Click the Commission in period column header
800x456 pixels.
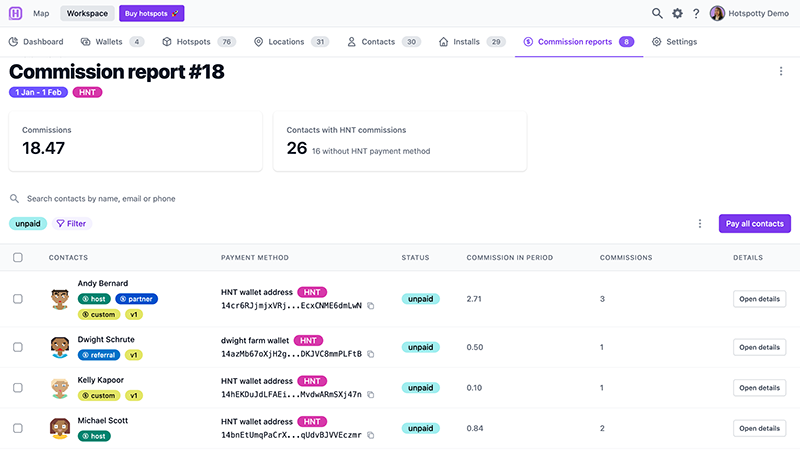[510, 258]
